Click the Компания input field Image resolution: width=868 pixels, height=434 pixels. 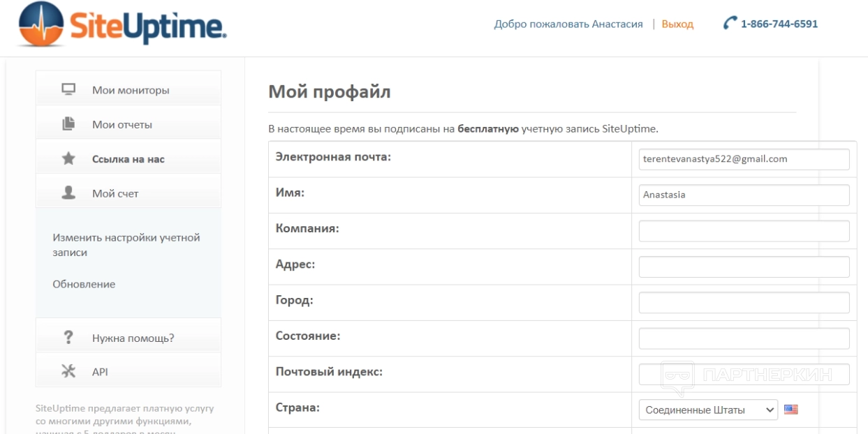[744, 231]
